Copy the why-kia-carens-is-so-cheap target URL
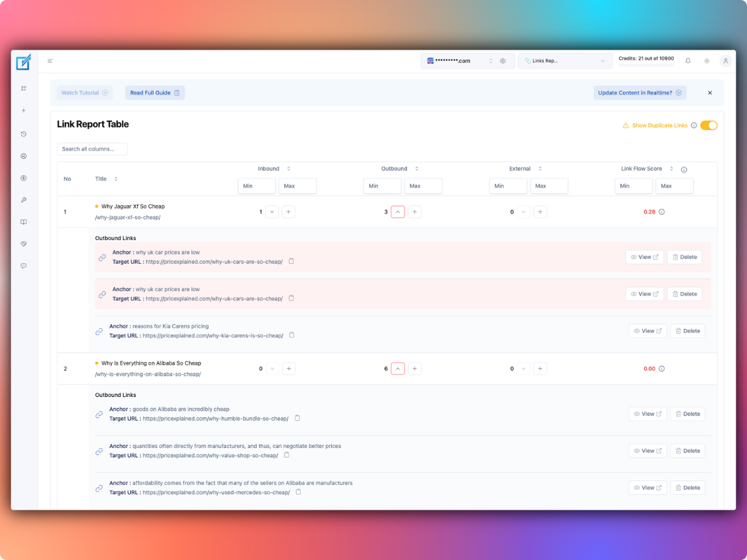Screen dimensions: 747x560 (x=292, y=335)
